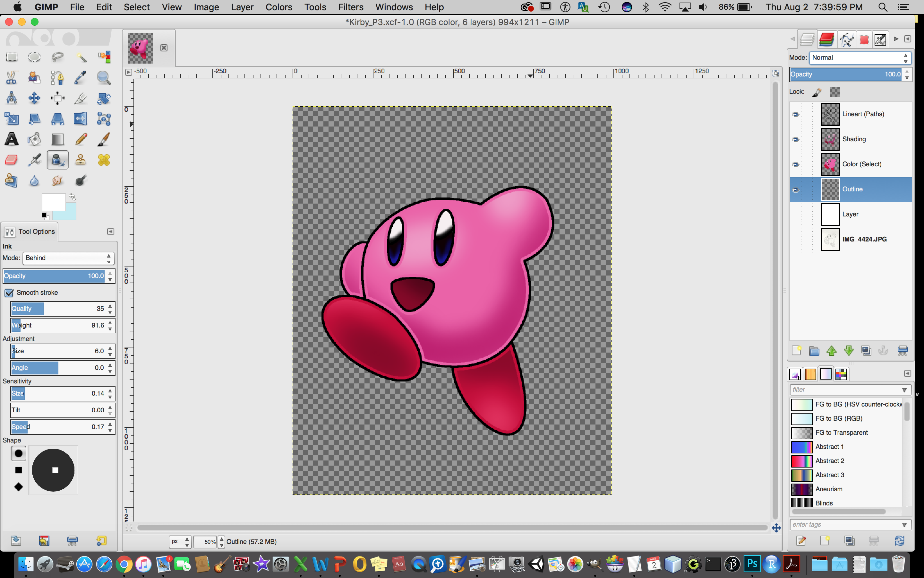Click the raise layer green up arrow
Viewport: 924px width, 578px height.
[831, 351]
